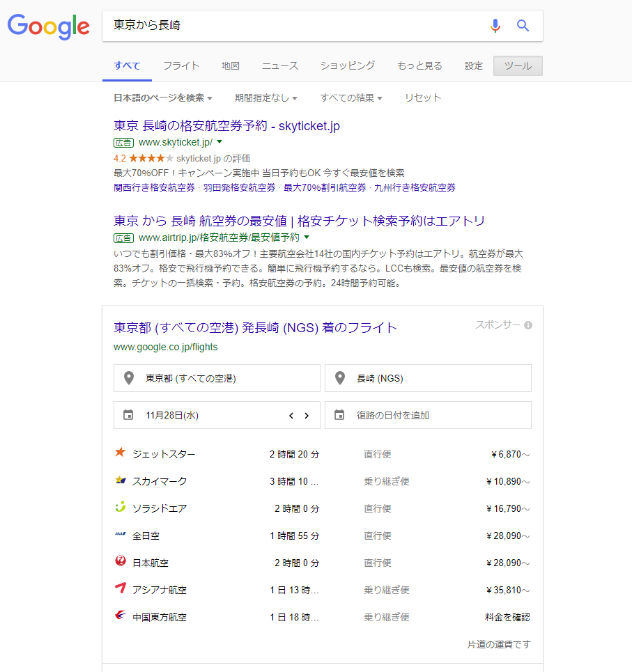
Task: Select 日本航空 ¥28,090 price
Action: pyautogui.click(x=508, y=563)
